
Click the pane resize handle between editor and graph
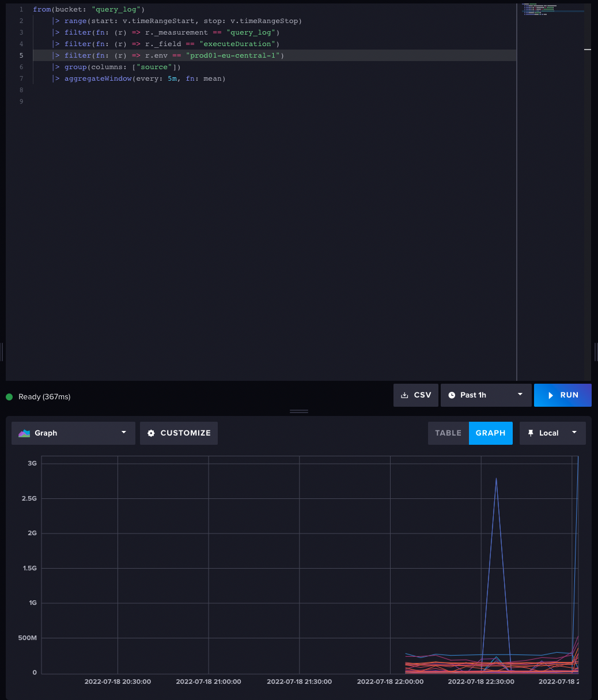(x=298, y=411)
